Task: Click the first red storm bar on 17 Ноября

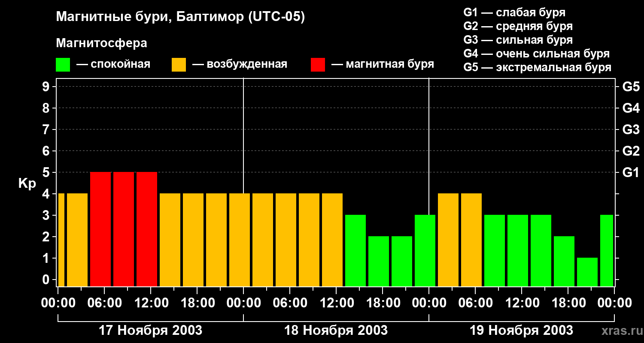Action: pyautogui.click(x=100, y=229)
